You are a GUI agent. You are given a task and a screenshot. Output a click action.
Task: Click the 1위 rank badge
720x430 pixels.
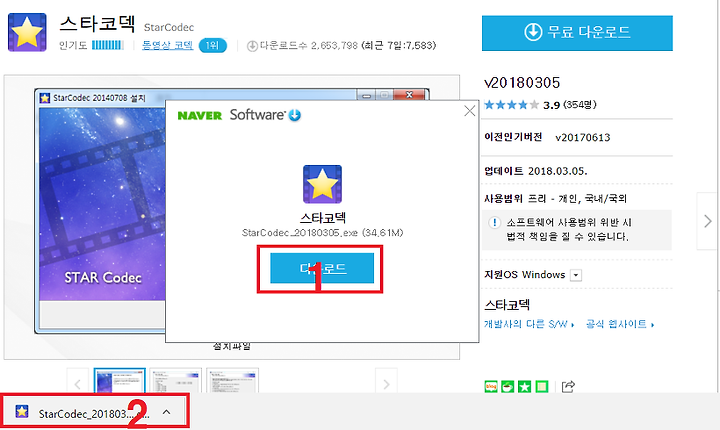213,45
